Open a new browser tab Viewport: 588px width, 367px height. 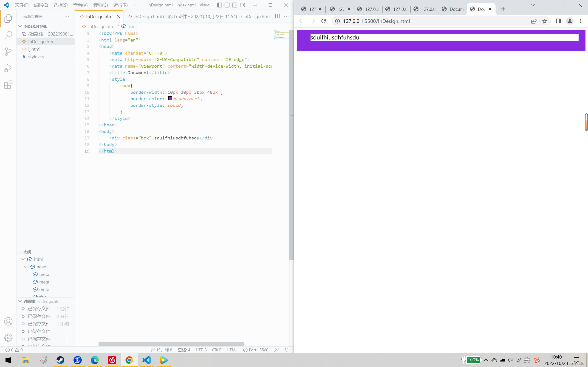click(x=503, y=9)
